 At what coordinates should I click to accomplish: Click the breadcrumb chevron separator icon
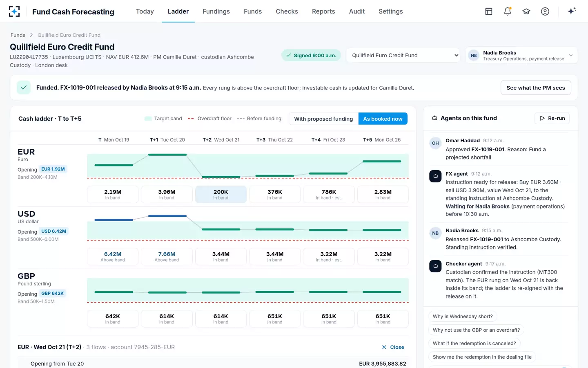click(x=31, y=35)
